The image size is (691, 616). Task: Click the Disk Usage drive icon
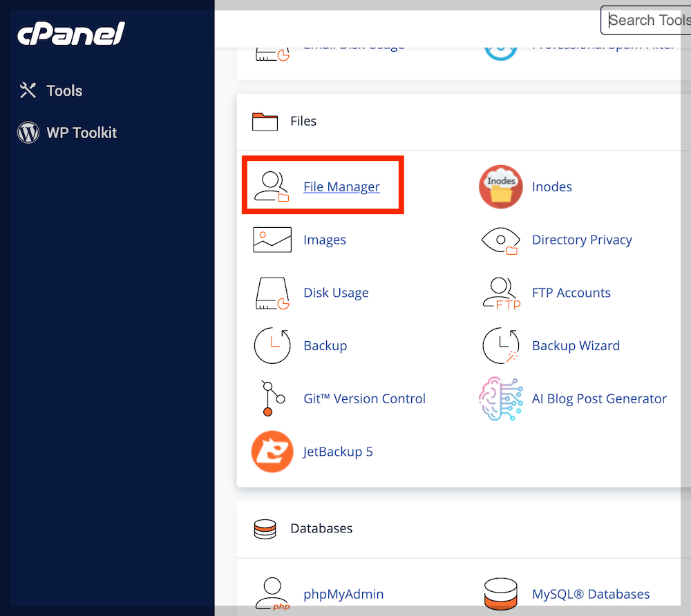click(272, 293)
